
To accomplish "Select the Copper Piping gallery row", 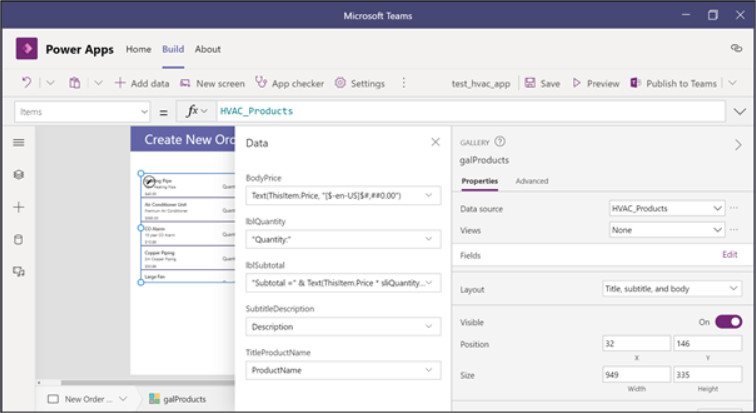I will (x=188, y=258).
